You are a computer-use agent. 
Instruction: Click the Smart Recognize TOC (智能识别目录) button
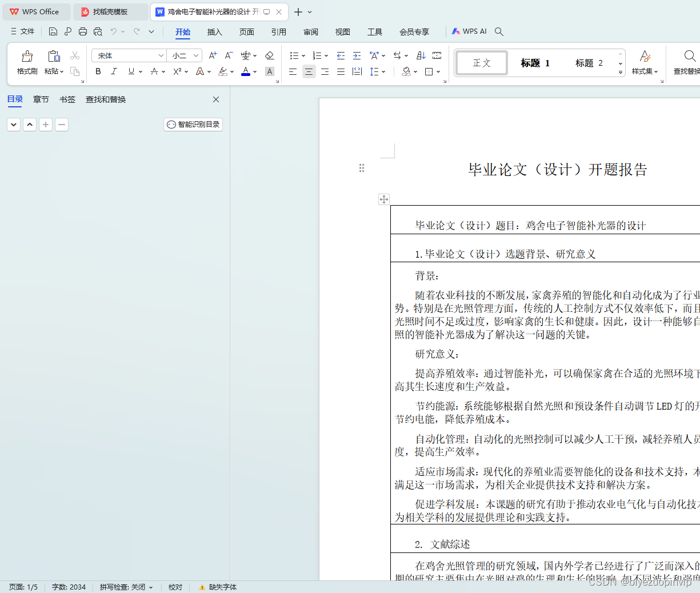[193, 125]
